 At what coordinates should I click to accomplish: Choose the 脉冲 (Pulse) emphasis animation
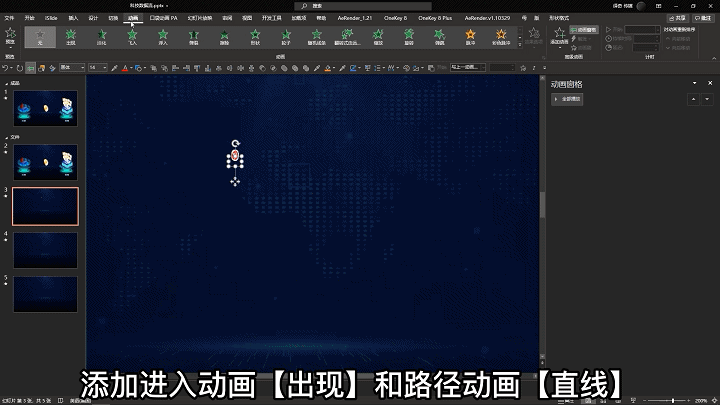[470, 36]
